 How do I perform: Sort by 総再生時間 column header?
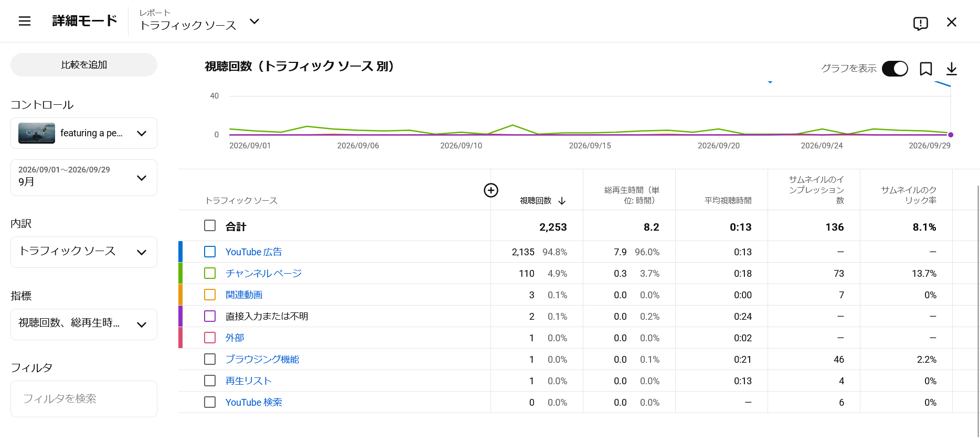(x=632, y=195)
